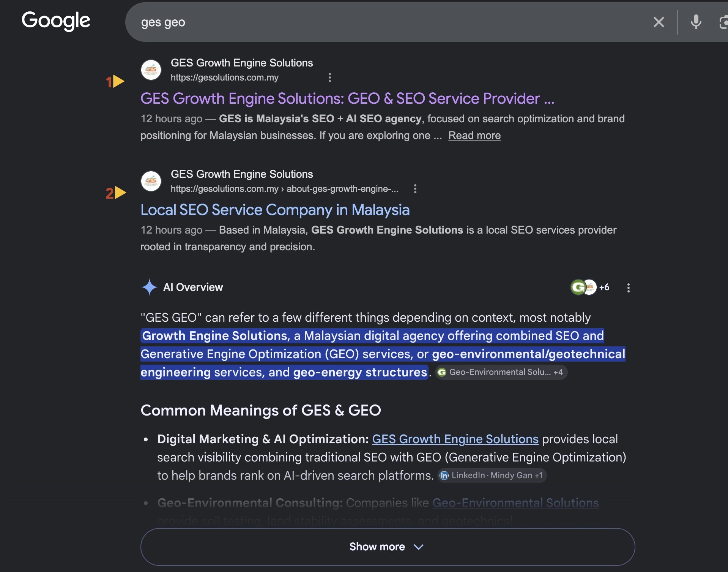This screenshot has width=728, height=572.
Task: Open 'Local SEO Service Company in Malaysia'
Action: pos(275,210)
